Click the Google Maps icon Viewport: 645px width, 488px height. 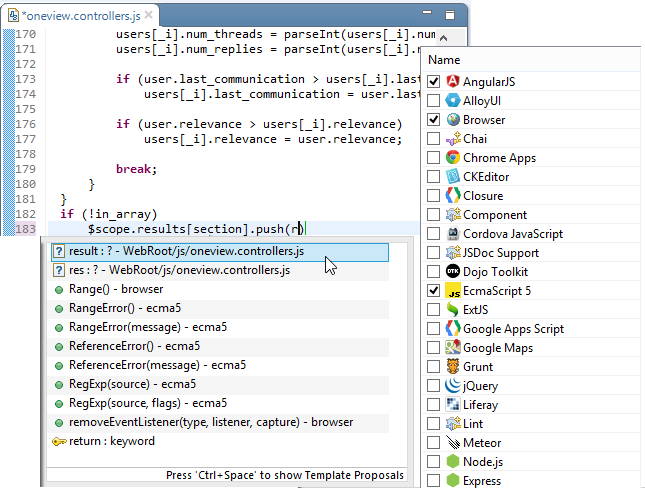pos(453,347)
